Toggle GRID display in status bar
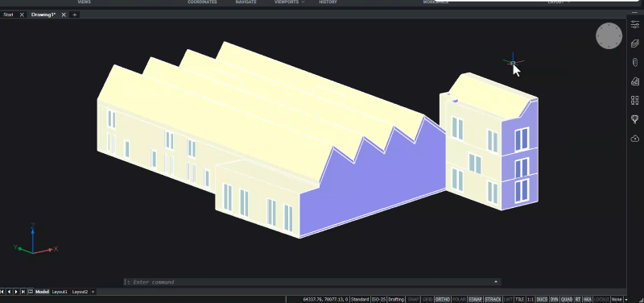This screenshot has width=644, height=303. [x=427, y=299]
